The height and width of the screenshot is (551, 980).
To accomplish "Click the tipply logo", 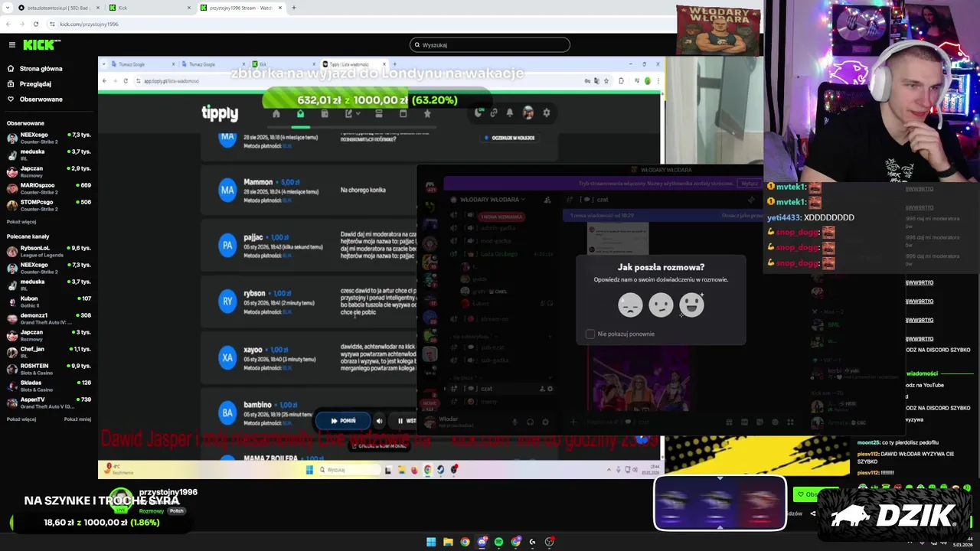I will click(x=220, y=113).
